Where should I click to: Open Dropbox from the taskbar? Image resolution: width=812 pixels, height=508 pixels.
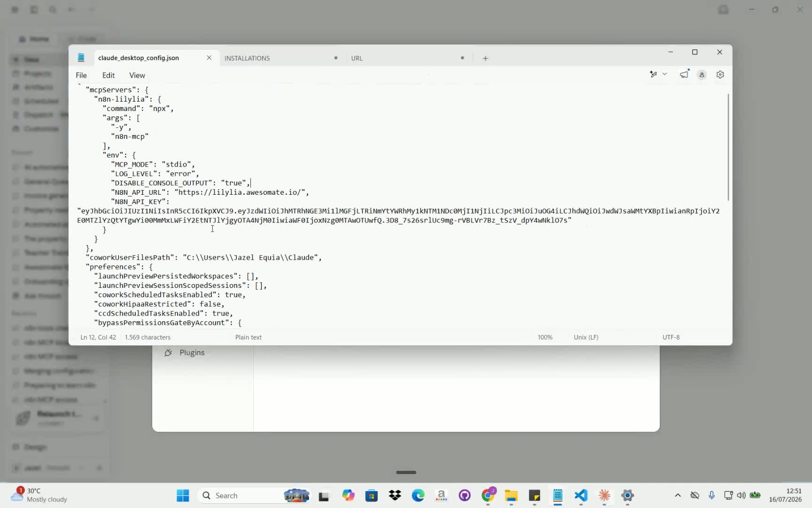tap(395, 495)
